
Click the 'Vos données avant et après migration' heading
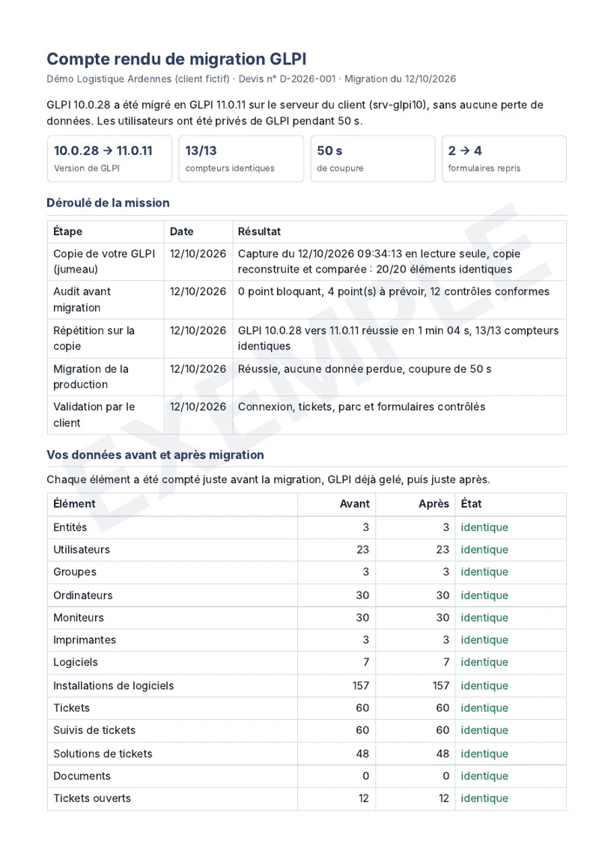click(x=155, y=455)
